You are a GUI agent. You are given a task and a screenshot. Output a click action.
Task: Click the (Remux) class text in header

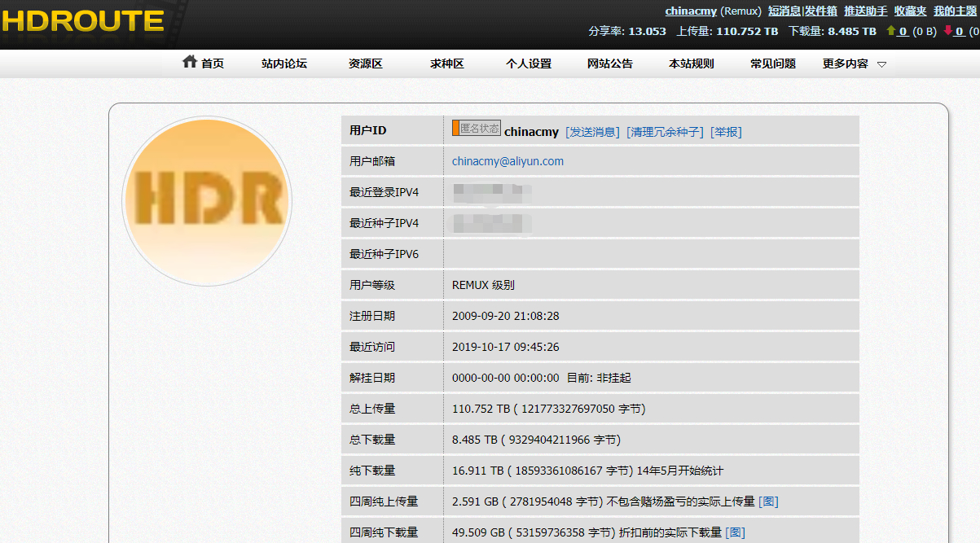click(x=740, y=11)
